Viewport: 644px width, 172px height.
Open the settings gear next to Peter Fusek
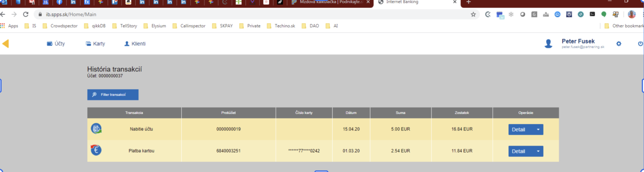pyautogui.click(x=619, y=44)
